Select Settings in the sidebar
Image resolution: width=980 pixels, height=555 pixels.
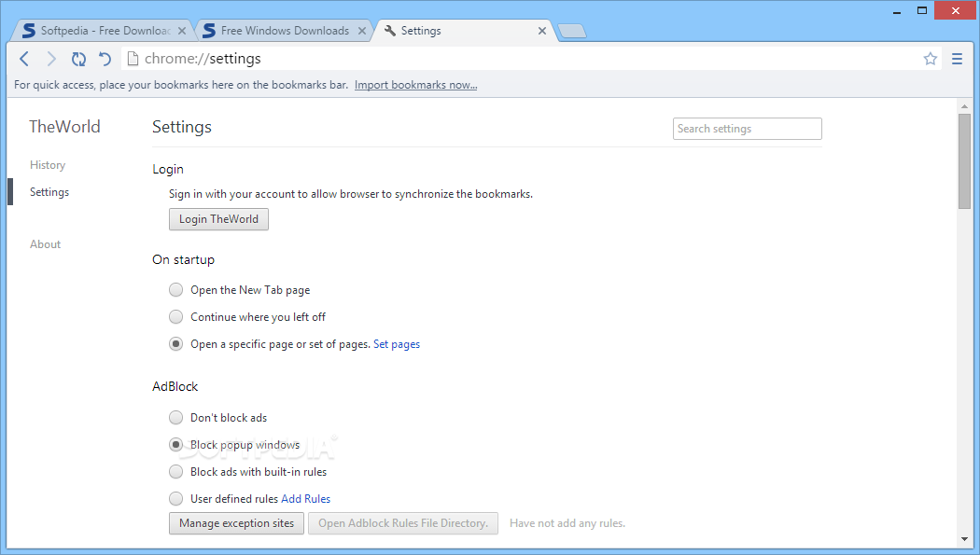tap(49, 192)
